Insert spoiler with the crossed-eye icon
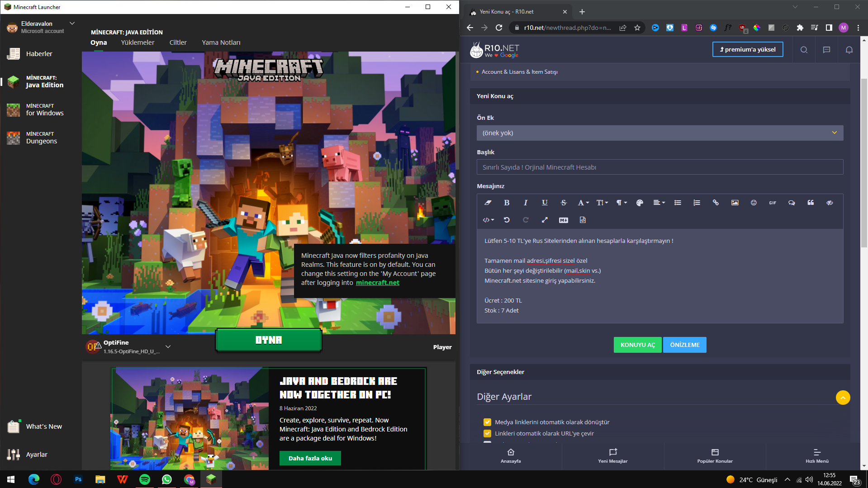The height and width of the screenshot is (488, 868). tap(830, 203)
